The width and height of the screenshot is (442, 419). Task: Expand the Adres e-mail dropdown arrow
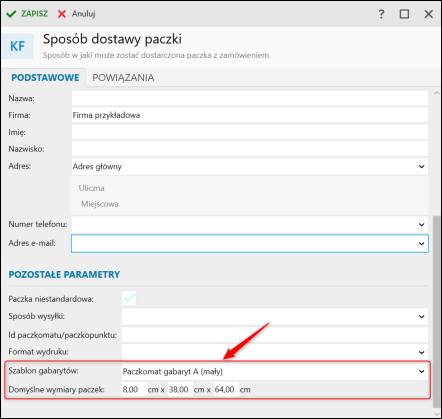point(421,244)
